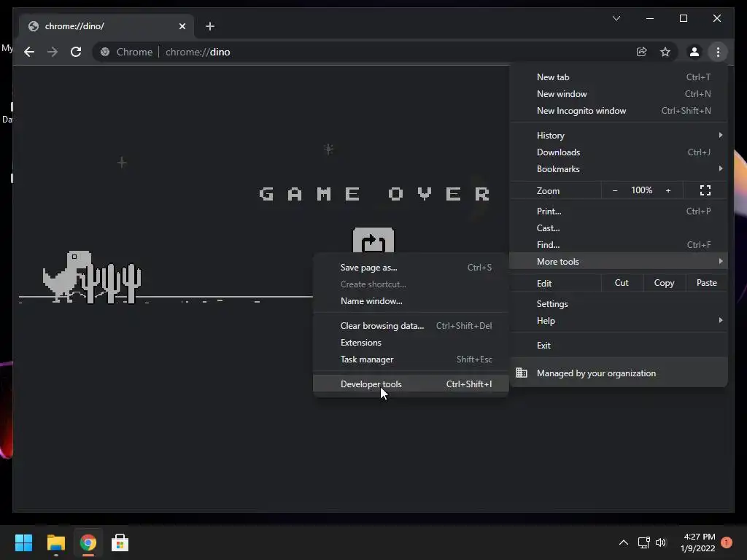Open the clock and date panel
Screen dimensions: 747x560
[698, 542]
